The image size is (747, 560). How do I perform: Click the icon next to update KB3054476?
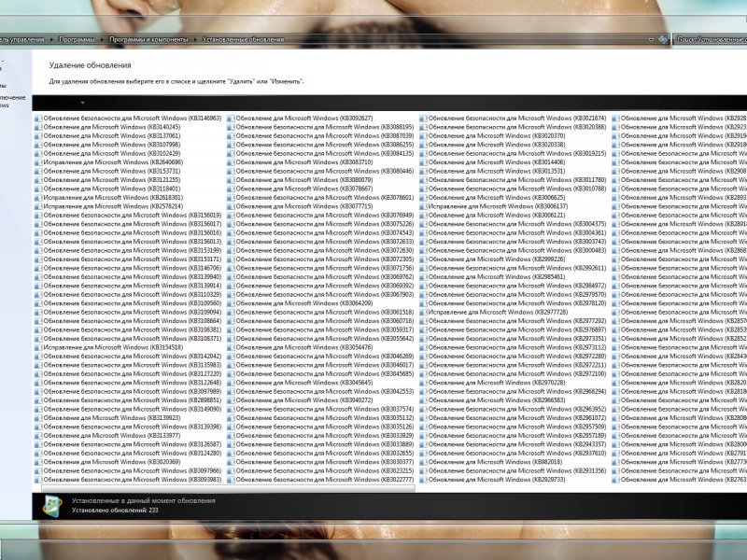pos(231,347)
